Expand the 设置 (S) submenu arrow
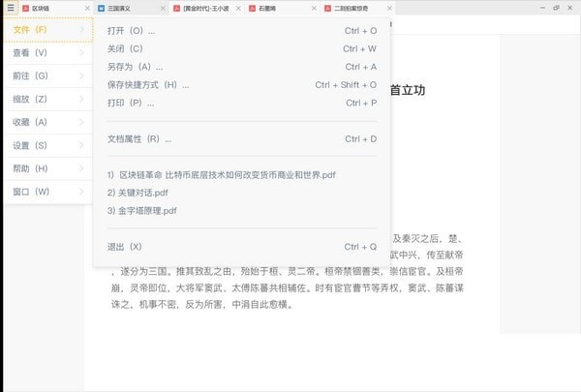581x392 pixels. click(82, 145)
